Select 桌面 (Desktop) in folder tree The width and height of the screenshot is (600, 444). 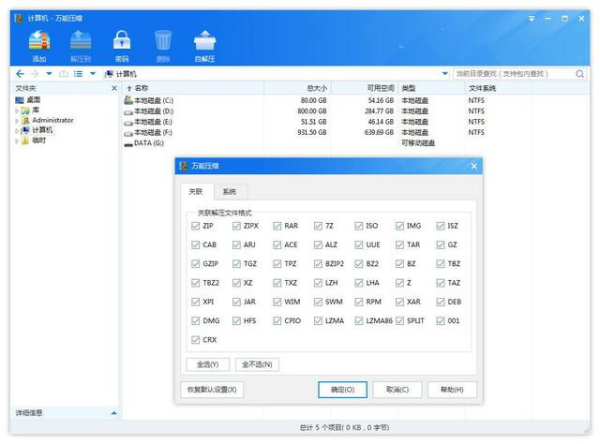pyautogui.click(x=28, y=100)
